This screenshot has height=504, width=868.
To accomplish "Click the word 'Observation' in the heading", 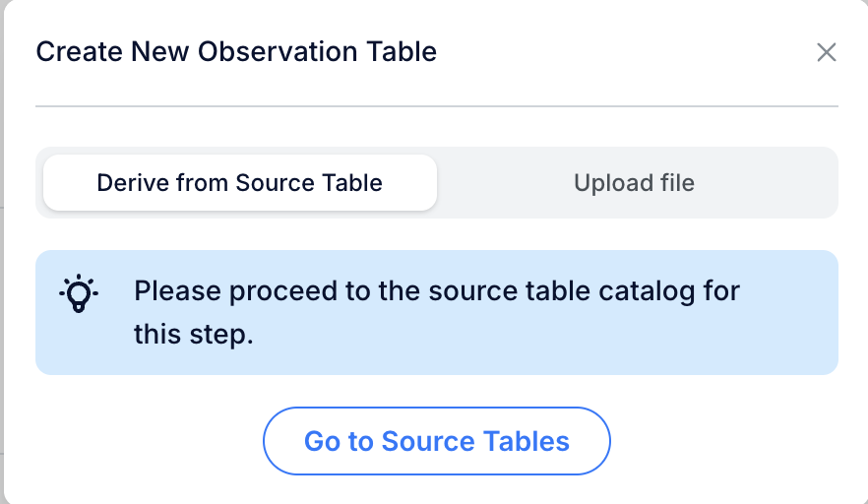I will pyautogui.click(x=278, y=51).
